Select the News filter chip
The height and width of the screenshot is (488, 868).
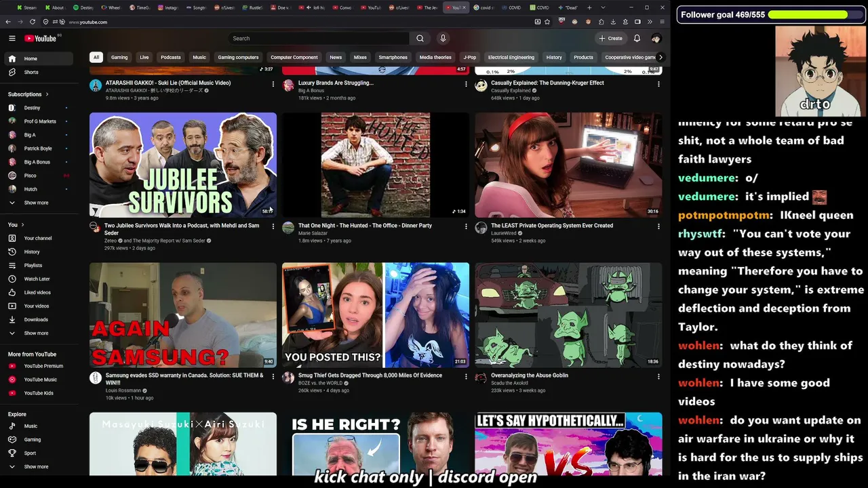(x=336, y=58)
